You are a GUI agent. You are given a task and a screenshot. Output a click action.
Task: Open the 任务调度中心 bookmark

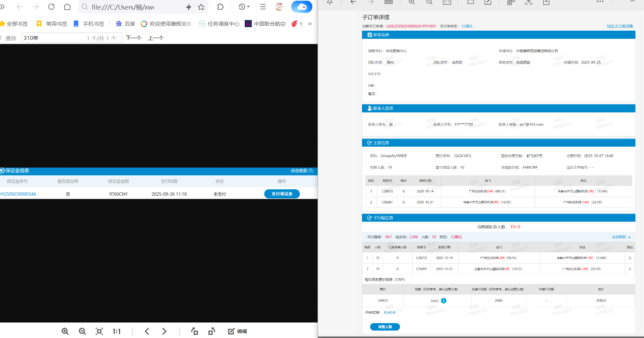[x=219, y=24]
